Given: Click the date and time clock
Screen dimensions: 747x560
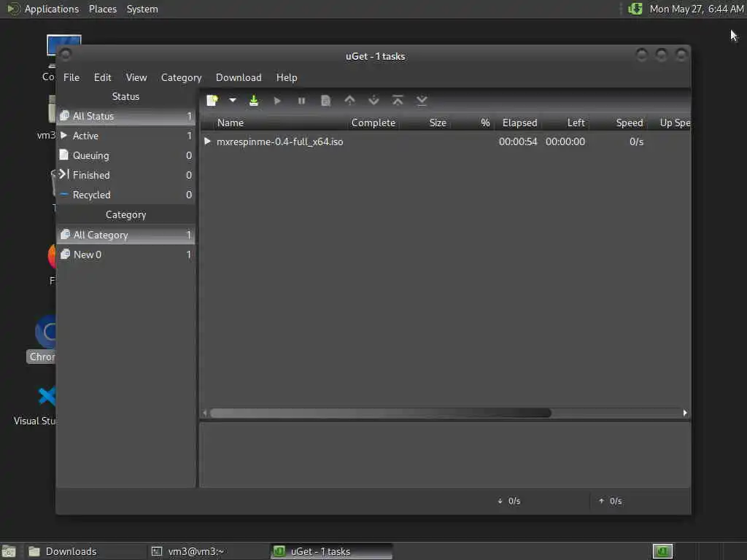Looking at the screenshot, I should 697,9.
